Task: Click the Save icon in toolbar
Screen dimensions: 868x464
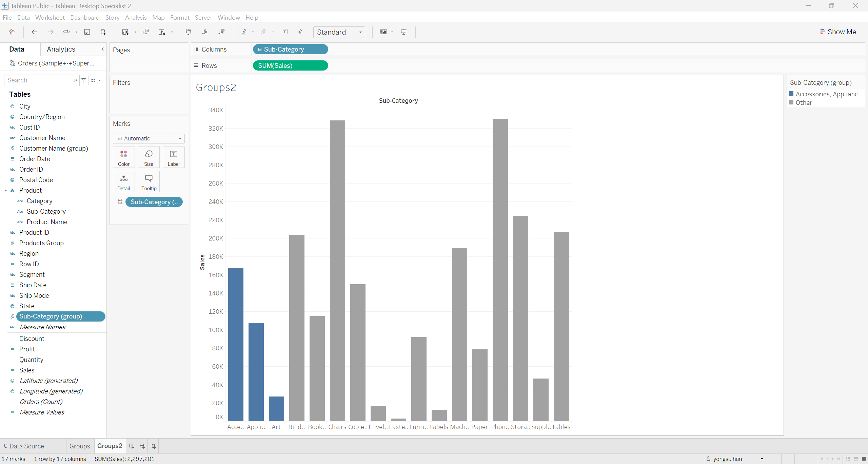Action: [87, 32]
